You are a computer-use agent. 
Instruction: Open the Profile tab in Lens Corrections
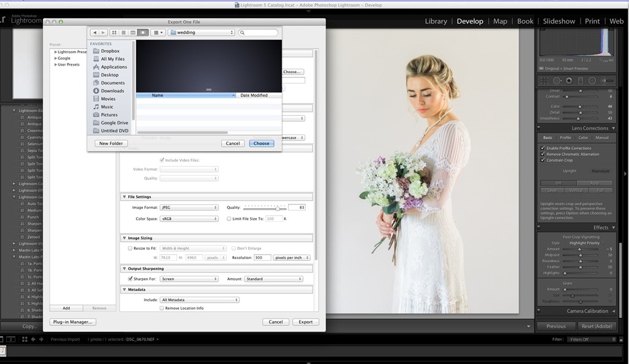[x=565, y=137]
